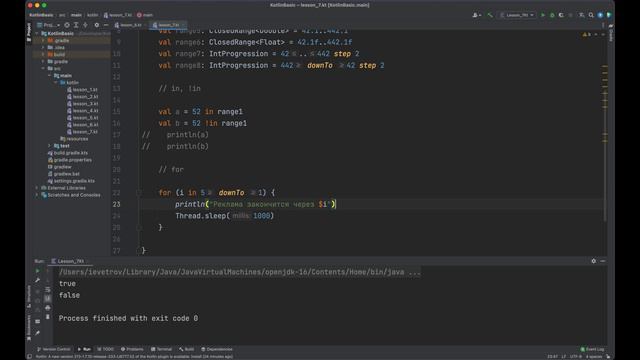Select lesson_3.kt in project tree

point(82,104)
